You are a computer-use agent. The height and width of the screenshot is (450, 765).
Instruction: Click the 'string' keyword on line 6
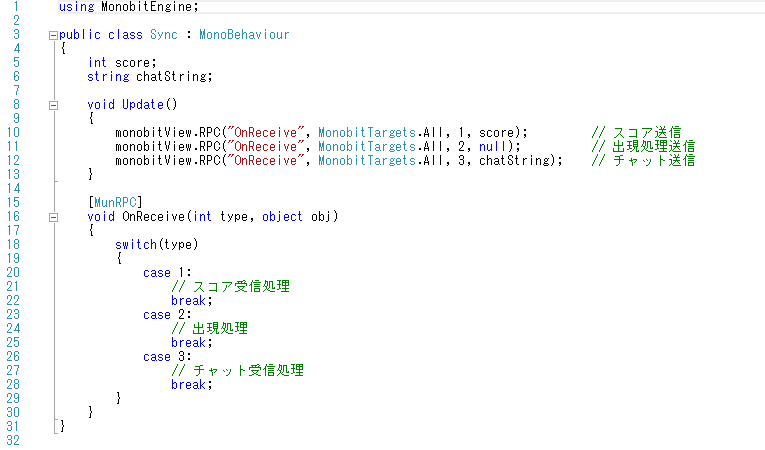coord(108,77)
